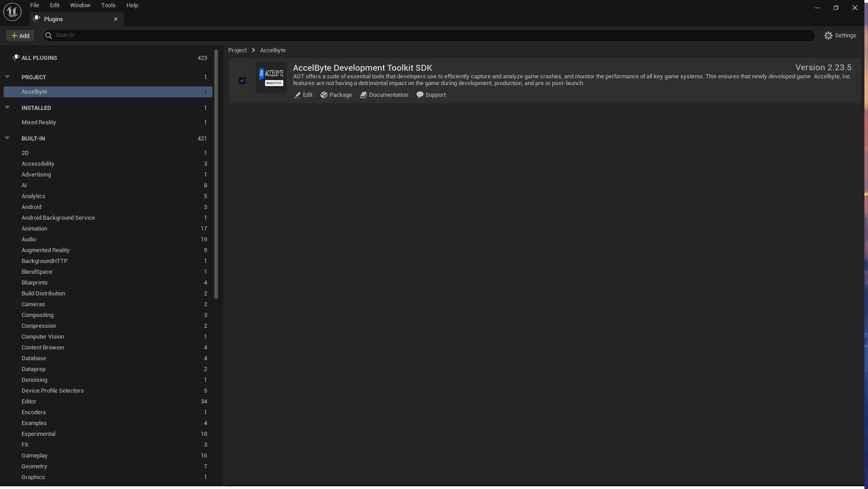Click the Plugins tab icon
The image size is (868, 489).
pyautogui.click(x=37, y=18)
